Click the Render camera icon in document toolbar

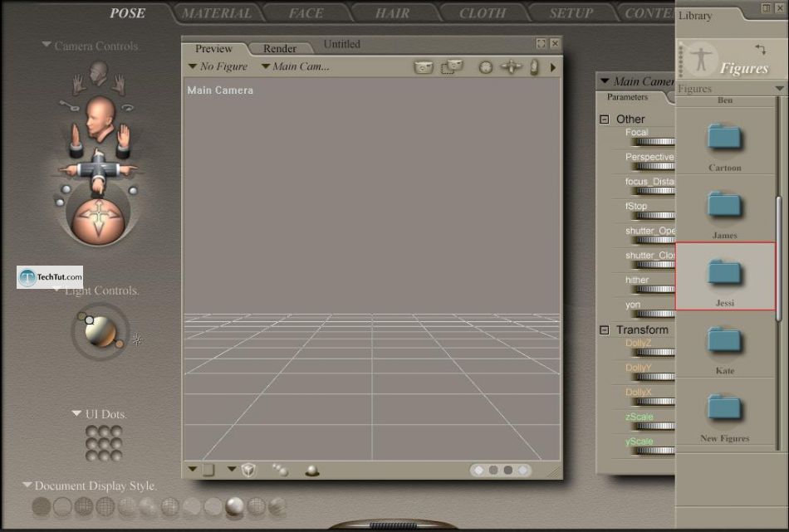pyautogui.click(x=424, y=67)
